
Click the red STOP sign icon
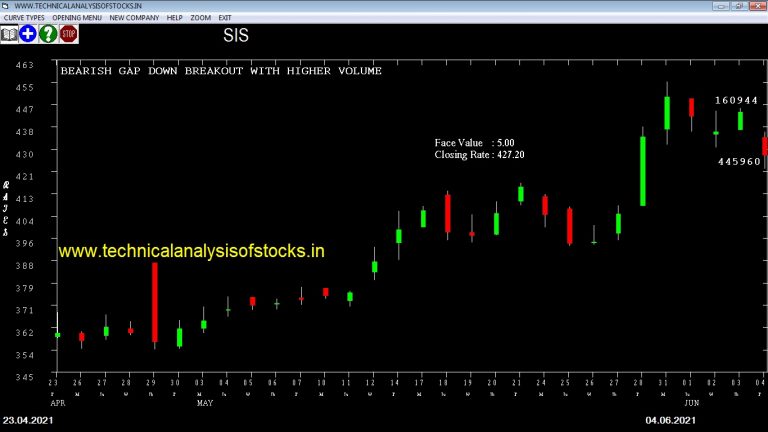click(69, 34)
